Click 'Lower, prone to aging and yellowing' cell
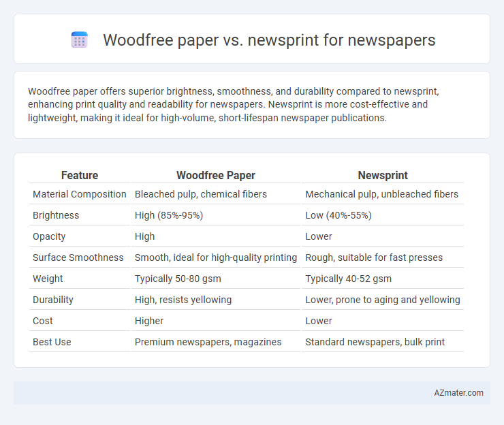The width and height of the screenshot is (504, 425). pos(383,300)
